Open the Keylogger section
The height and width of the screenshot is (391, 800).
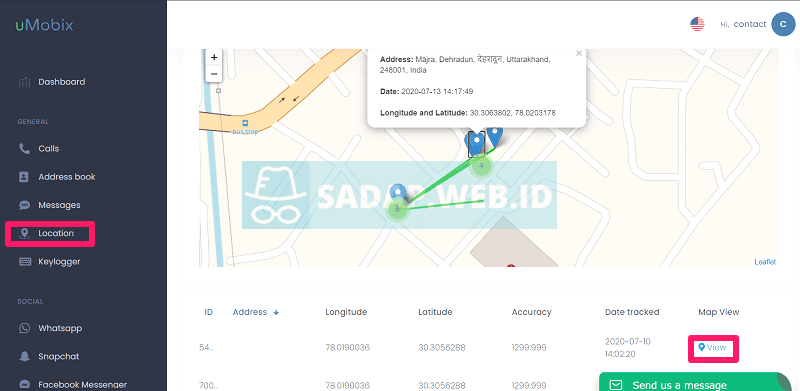pos(59,261)
